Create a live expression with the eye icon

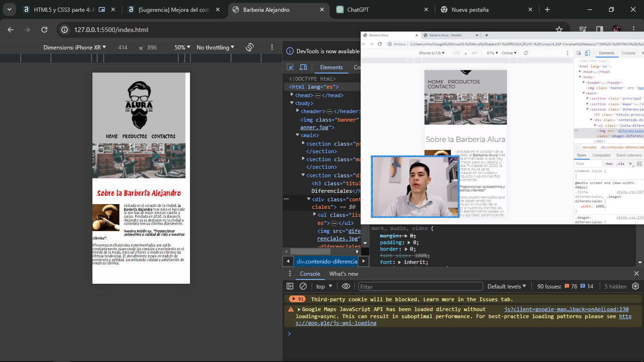point(346,286)
